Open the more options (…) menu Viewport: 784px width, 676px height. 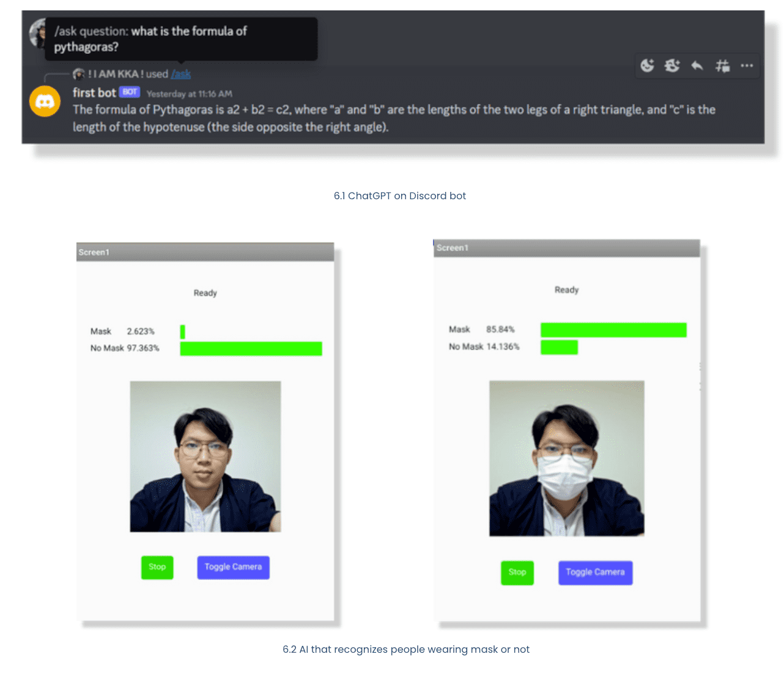tap(747, 66)
